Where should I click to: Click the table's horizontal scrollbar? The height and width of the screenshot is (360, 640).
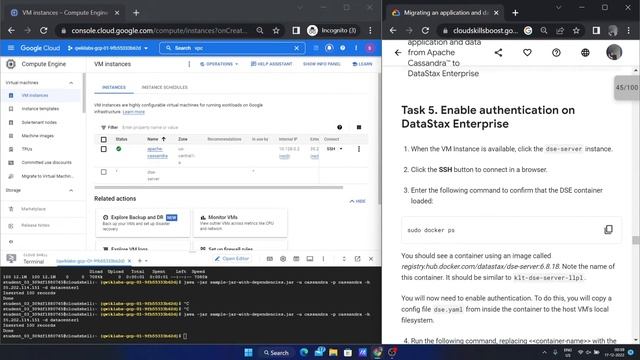[218, 187]
